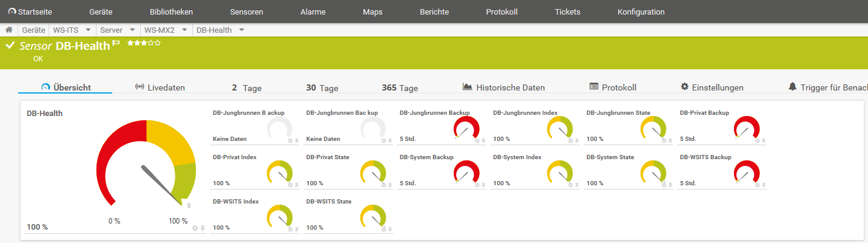Open gear settings for DB-Privat State channel
Screen dimensions: 868x243
click(383, 185)
